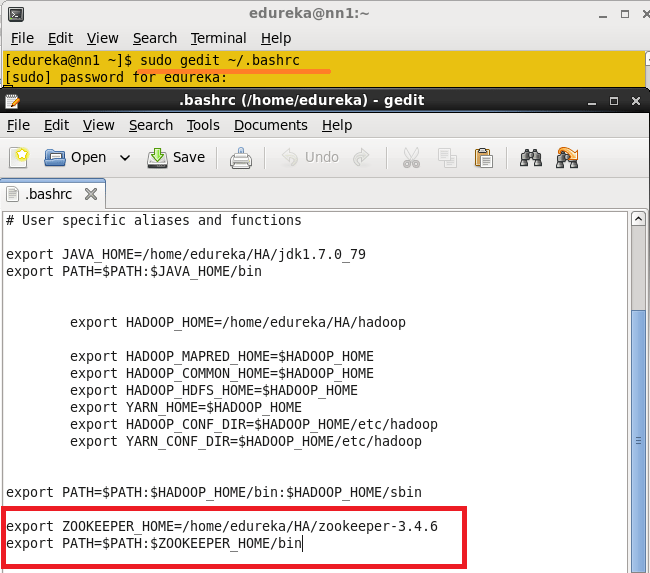Minimize the edureka@nn1 terminal window
Viewport: 650px width, 573px height.
[x=603, y=15]
